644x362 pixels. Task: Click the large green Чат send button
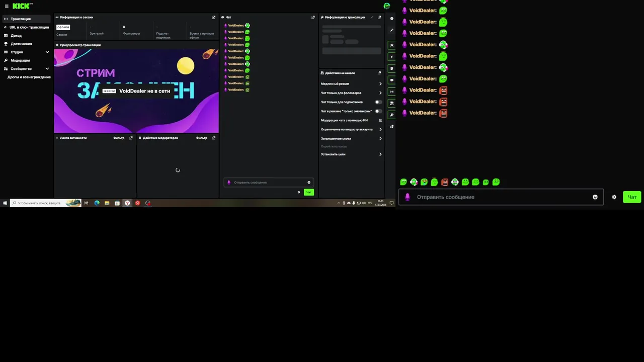[632, 197]
